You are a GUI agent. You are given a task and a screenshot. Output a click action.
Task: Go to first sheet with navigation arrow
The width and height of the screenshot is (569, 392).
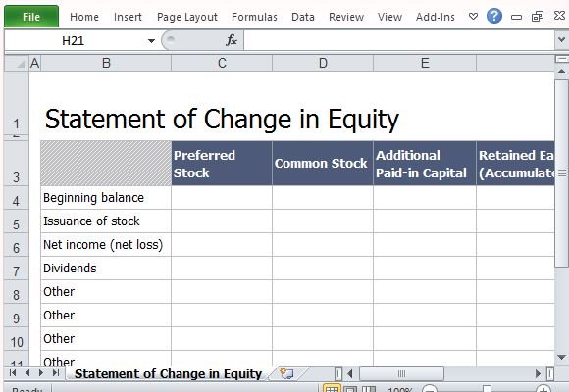click(13, 372)
